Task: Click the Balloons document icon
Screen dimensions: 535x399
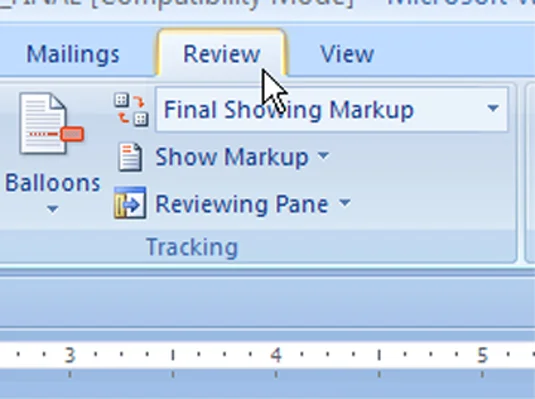Action: click(51, 124)
